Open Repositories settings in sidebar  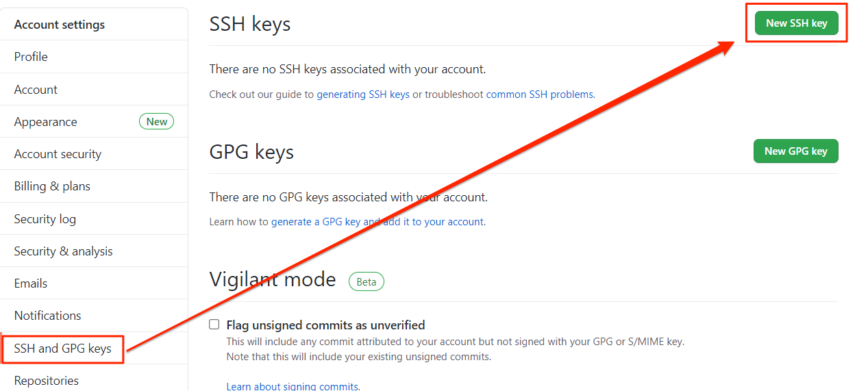point(47,381)
